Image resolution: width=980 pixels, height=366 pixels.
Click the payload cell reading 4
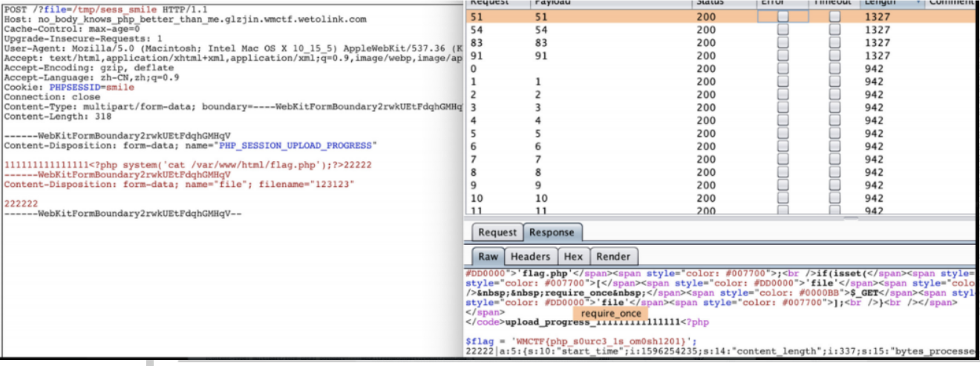(538, 120)
